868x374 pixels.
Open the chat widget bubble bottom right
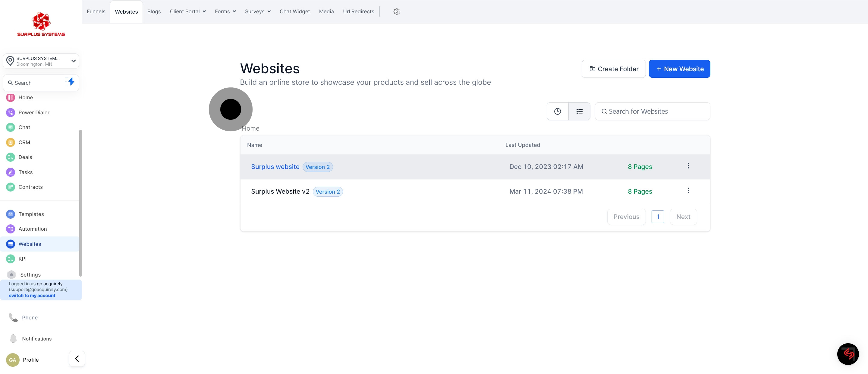[x=848, y=354]
